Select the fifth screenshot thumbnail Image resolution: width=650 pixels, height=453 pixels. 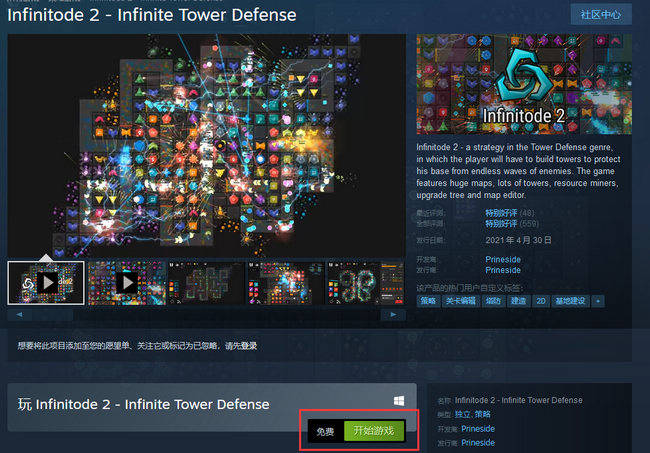366,283
